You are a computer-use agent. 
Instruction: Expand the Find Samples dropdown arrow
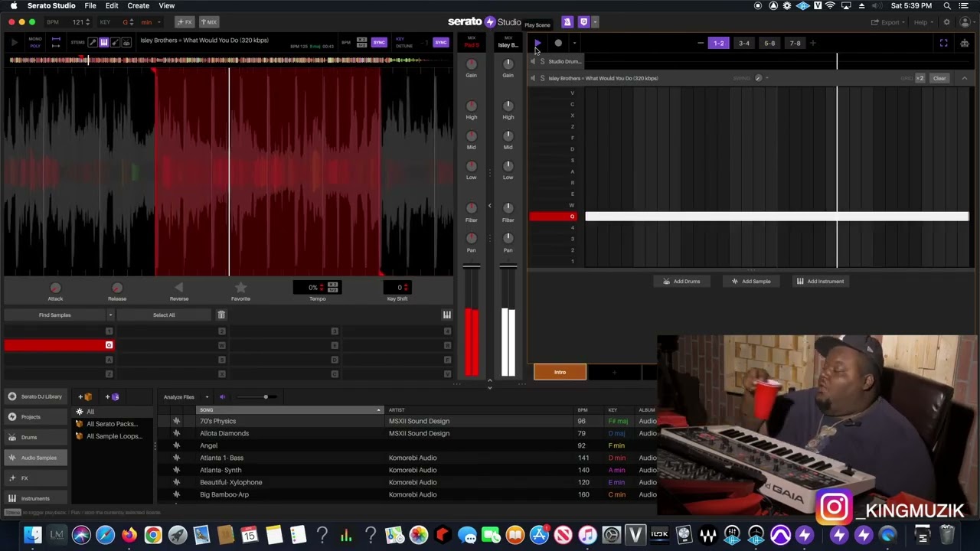(x=110, y=315)
